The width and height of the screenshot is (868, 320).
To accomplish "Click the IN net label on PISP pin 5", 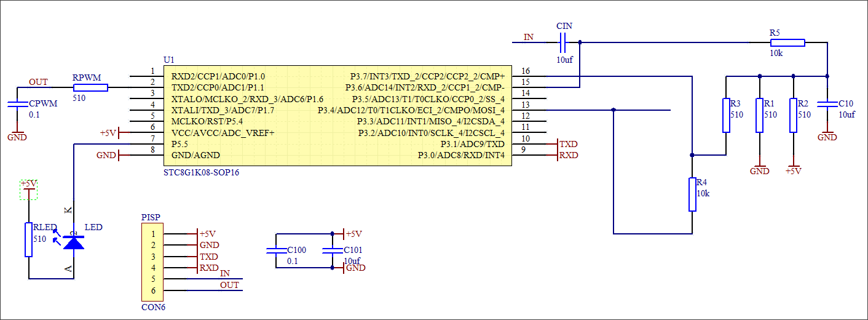I will tap(225, 273).
